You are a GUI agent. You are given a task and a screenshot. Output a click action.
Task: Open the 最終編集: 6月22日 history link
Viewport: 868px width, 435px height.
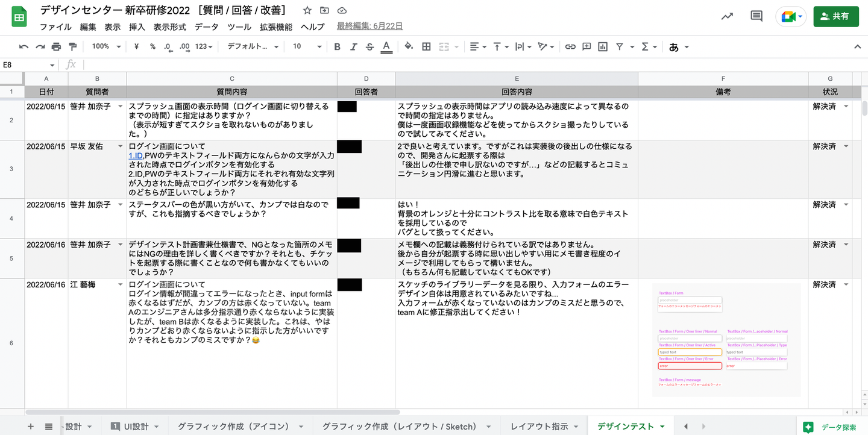pyautogui.click(x=370, y=27)
